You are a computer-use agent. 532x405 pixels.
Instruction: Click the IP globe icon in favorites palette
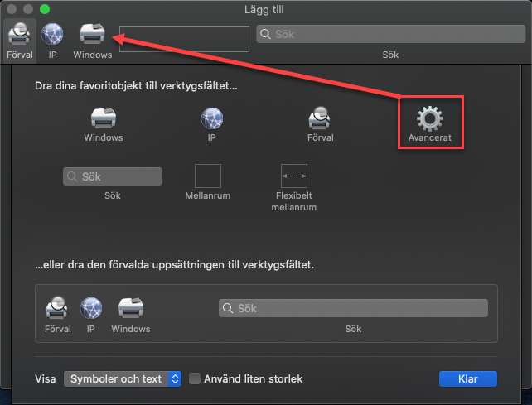[211, 118]
